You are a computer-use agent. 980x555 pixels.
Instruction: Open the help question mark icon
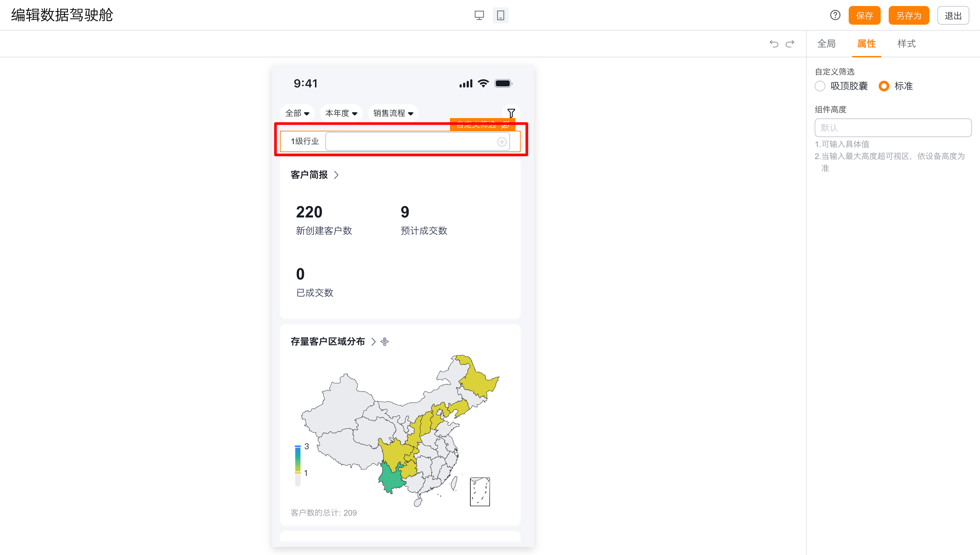(x=835, y=15)
